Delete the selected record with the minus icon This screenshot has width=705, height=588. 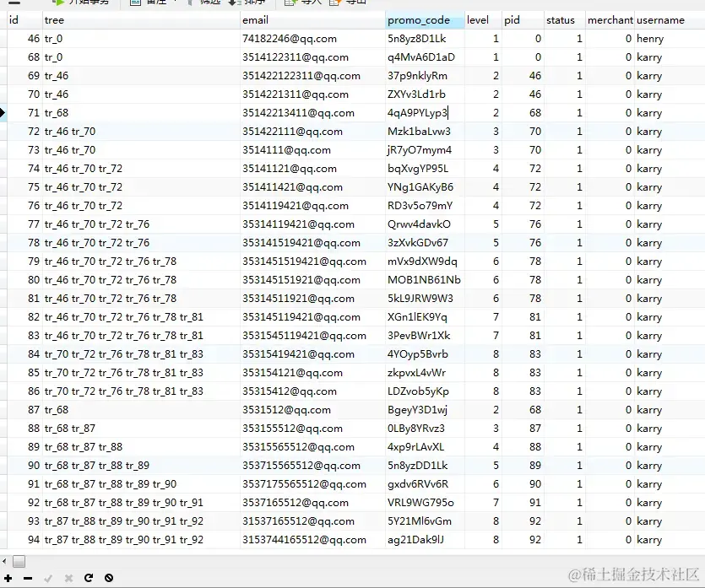pyautogui.click(x=28, y=578)
